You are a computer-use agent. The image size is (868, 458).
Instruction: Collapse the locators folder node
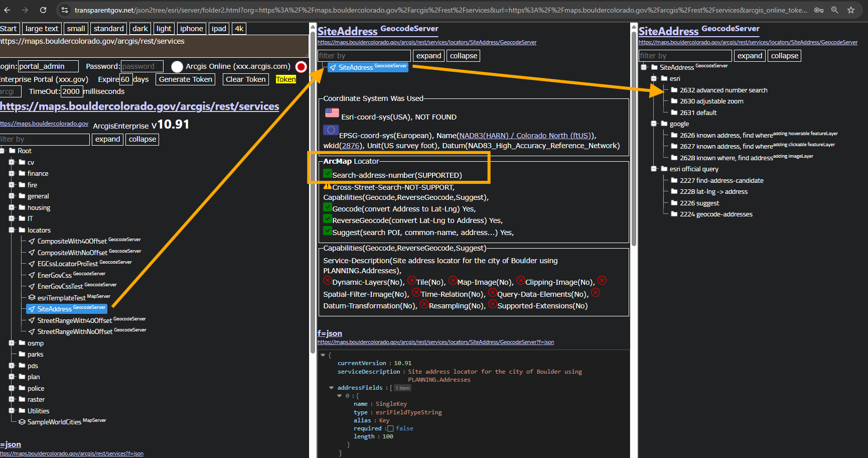[12, 230]
